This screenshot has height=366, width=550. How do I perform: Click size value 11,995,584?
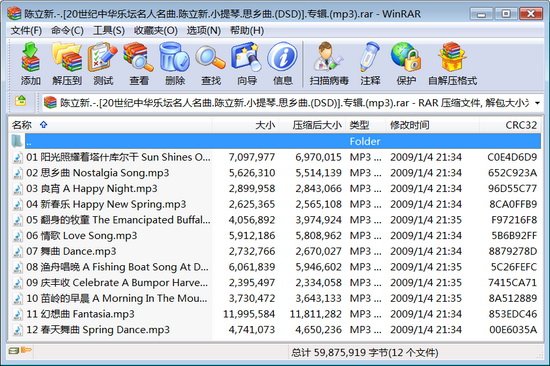click(x=249, y=314)
